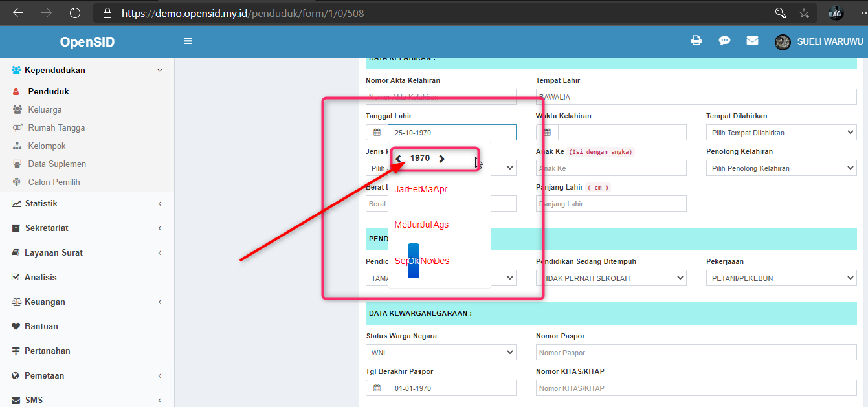
Task: Select Jan in the month picker
Action: 401,190
